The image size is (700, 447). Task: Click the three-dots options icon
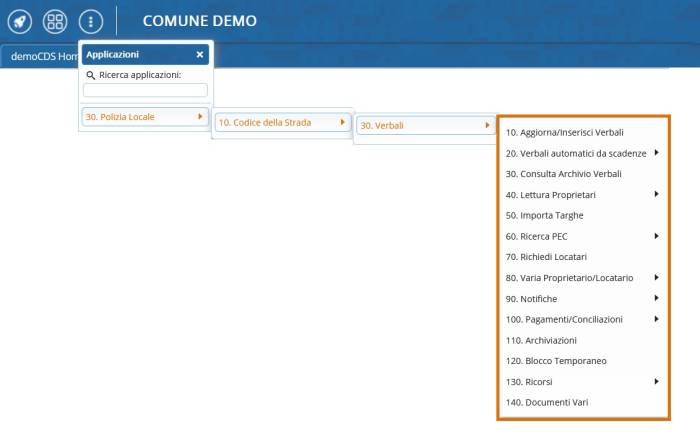[90, 21]
